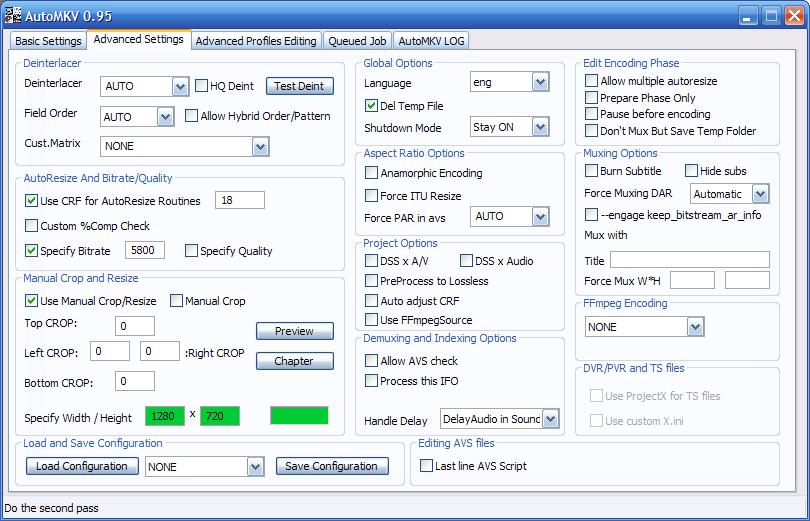Expand the Handle Delay dropdown

[x=551, y=419]
